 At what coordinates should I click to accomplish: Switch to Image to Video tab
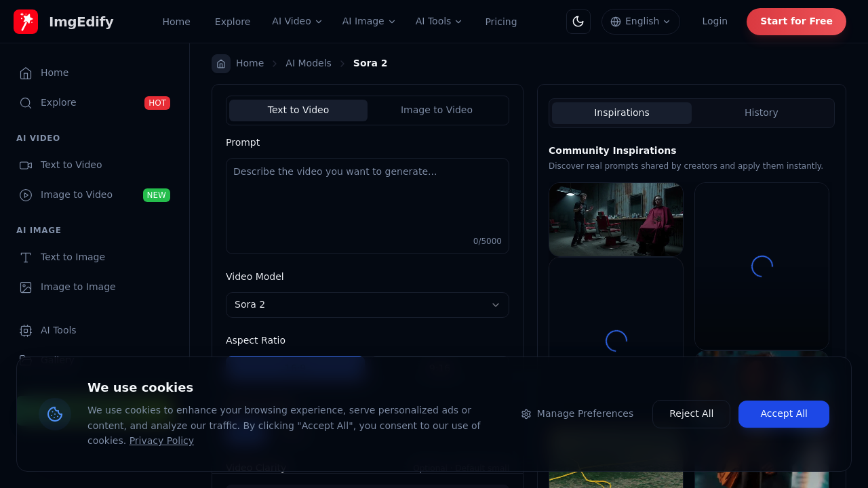[x=437, y=110]
